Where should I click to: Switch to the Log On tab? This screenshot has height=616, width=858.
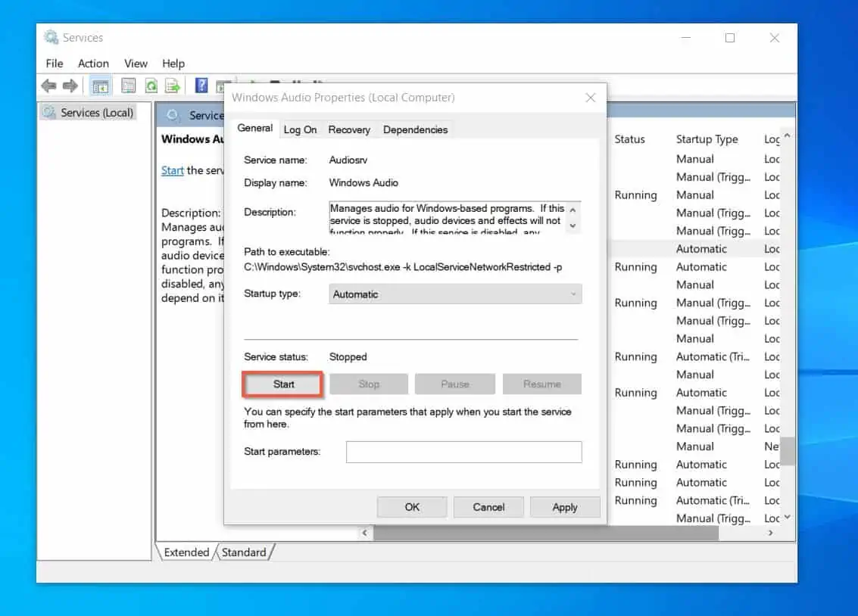pyautogui.click(x=300, y=129)
